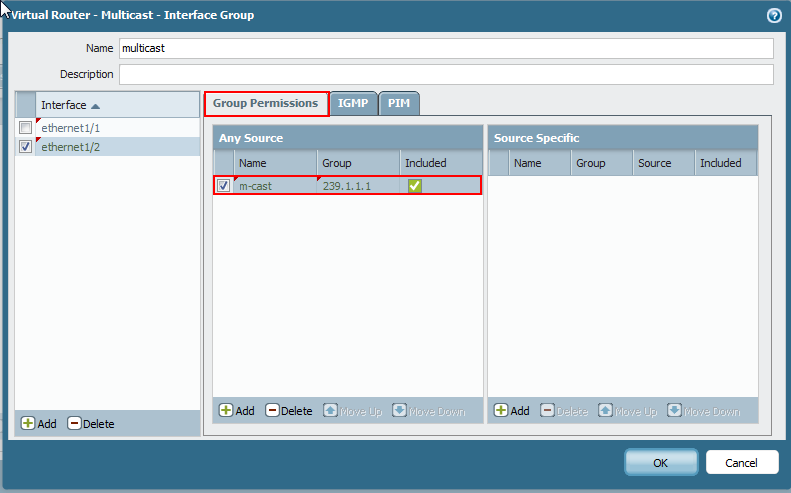The width and height of the screenshot is (791, 493).
Task: Select the ethernet1/2 interface row
Action: coord(107,147)
